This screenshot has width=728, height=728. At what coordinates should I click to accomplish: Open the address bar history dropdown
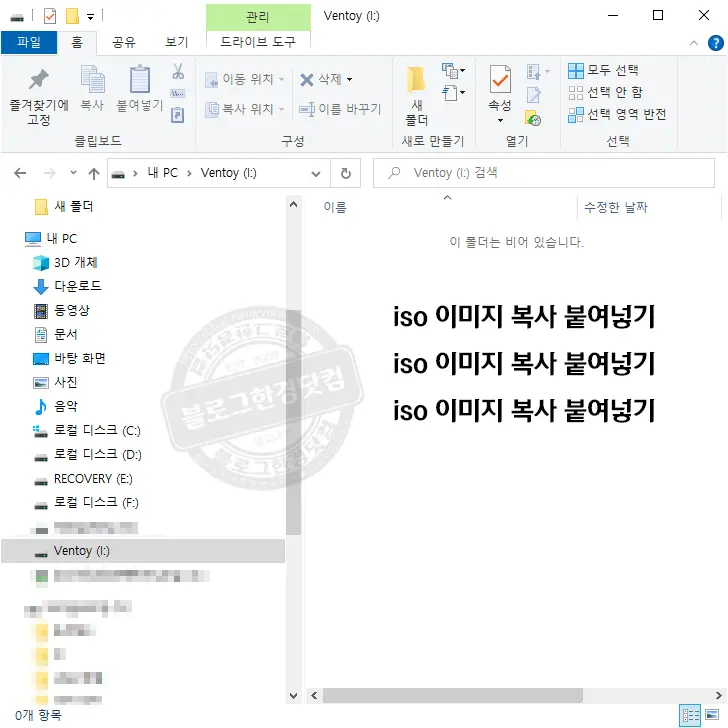[316, 174]
